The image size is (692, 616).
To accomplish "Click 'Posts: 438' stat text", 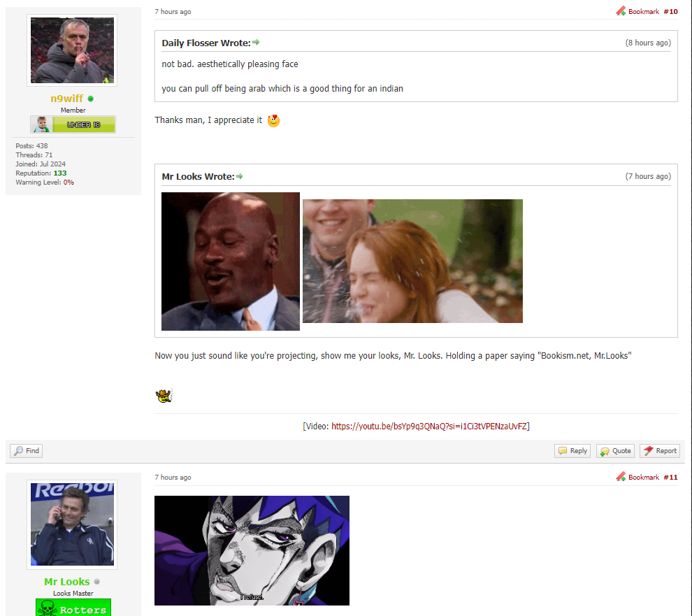I will (x=31, y=145).
